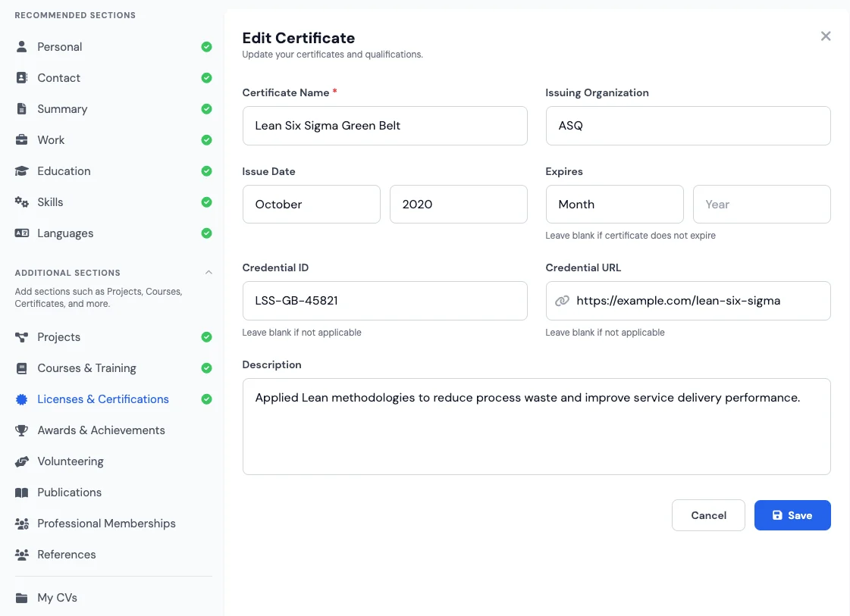Click the Education completed checkmark
The image size is (850, 616).
pyautogui.click(x=206, y=171)
